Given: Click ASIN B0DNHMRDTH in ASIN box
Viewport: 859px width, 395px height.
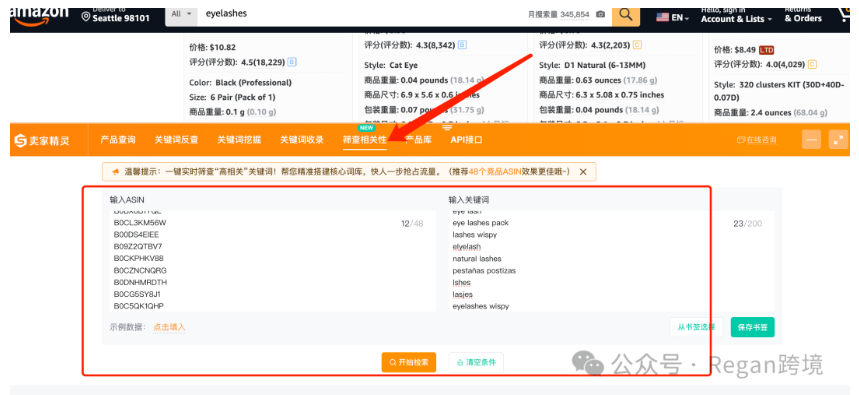Looking at the screenshot, I should (x=140, y=283).
